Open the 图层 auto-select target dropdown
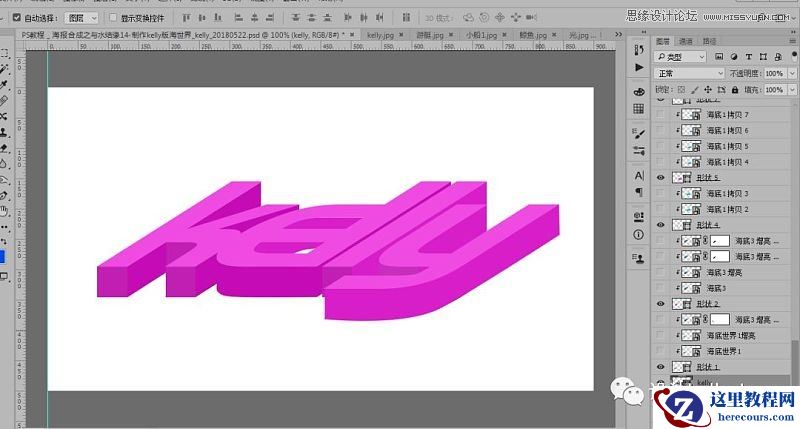 click(82, 18)
